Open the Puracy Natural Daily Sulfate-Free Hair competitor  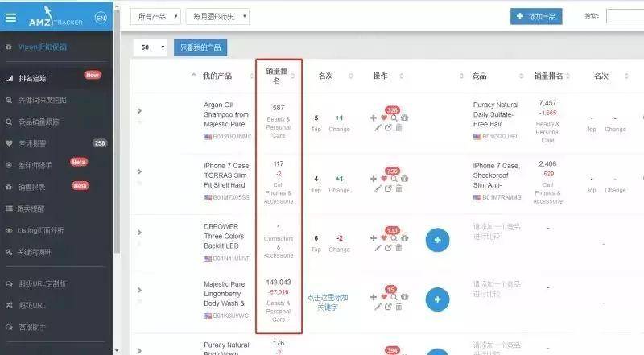496,114
